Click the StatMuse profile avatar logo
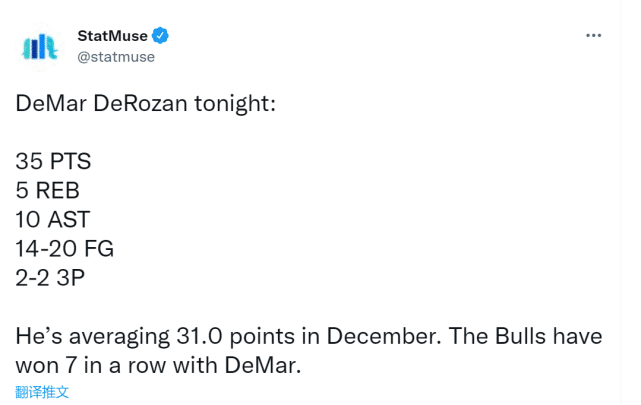The height and width of the screenshot is (405, 641). coord(41,46)
